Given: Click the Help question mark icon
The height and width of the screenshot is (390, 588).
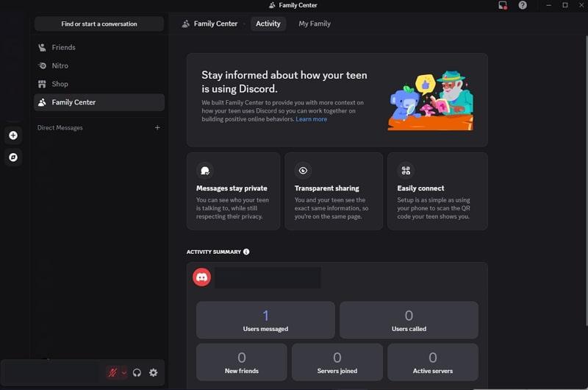Looking at the screenshot, I should (x=523, y=5).
